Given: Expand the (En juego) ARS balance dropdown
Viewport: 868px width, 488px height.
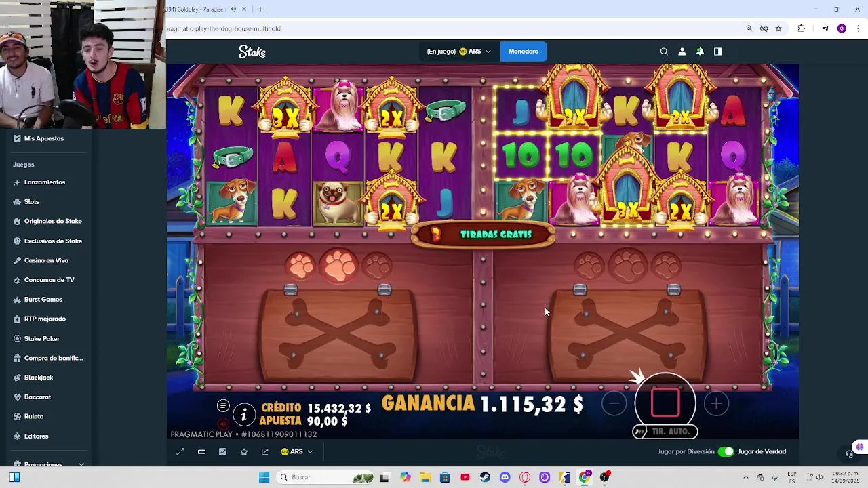Looking at the screenshot, I should pos(458,52).
